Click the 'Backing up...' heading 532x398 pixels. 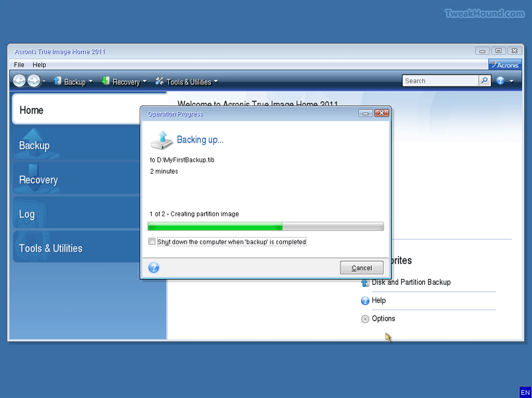(x=200, y=140)
